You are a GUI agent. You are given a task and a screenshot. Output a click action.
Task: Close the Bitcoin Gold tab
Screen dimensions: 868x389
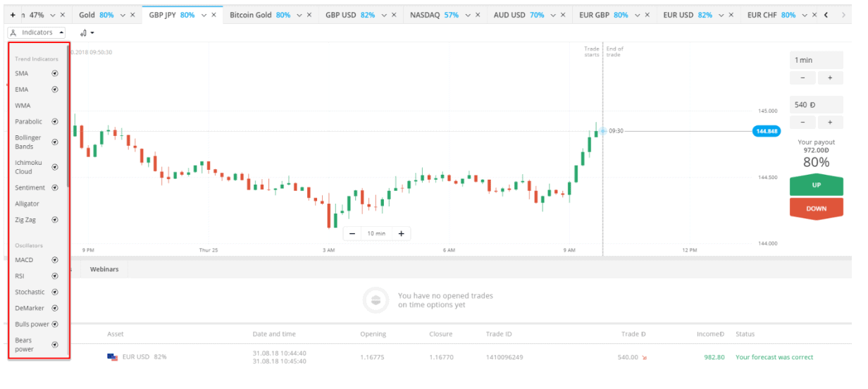coord(310,15)
